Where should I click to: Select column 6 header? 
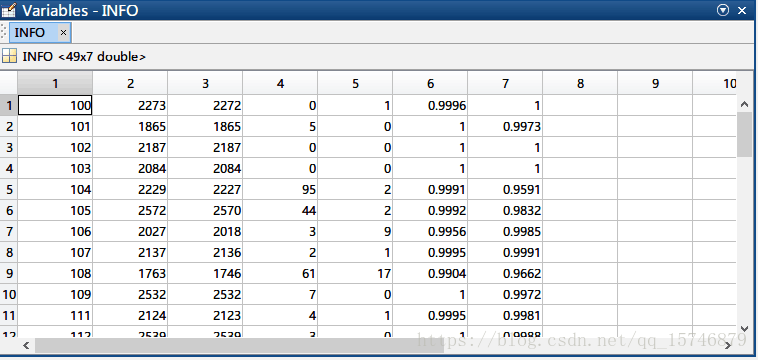click(x=430, y=83)
